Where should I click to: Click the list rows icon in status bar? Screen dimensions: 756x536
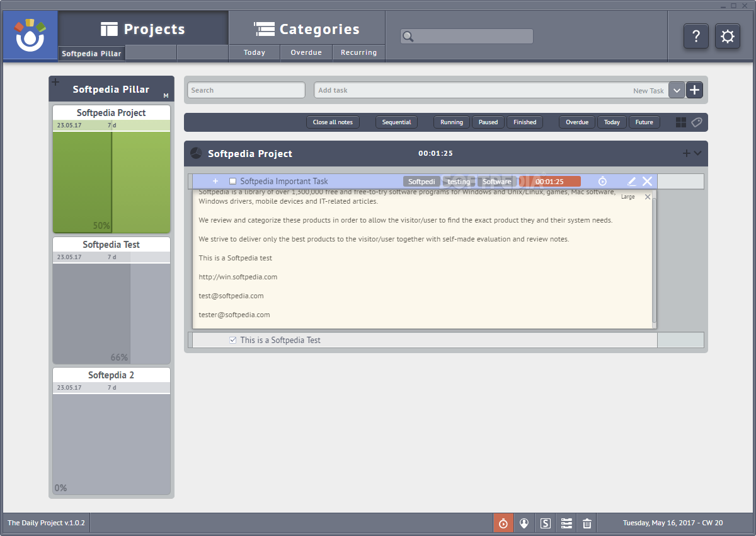566,523
